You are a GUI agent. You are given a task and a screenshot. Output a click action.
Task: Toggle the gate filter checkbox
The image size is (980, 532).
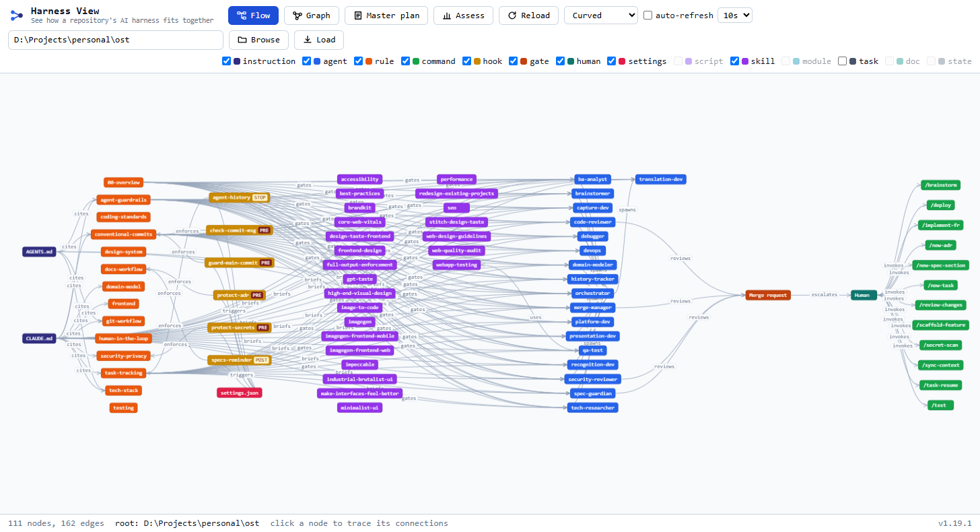click(514, 61)
